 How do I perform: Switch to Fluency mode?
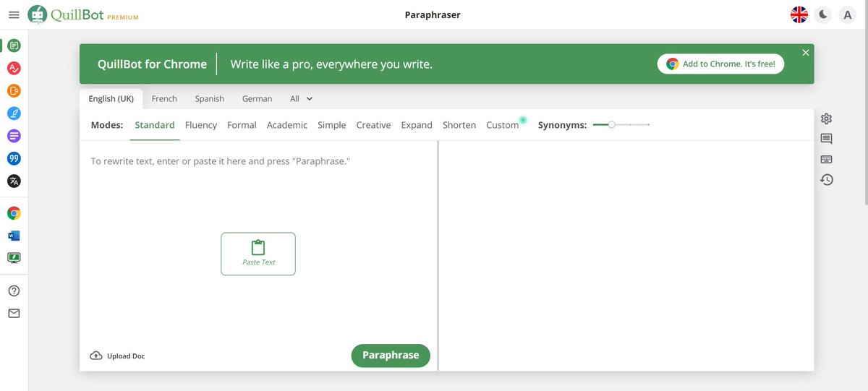(x=201, y=125)
